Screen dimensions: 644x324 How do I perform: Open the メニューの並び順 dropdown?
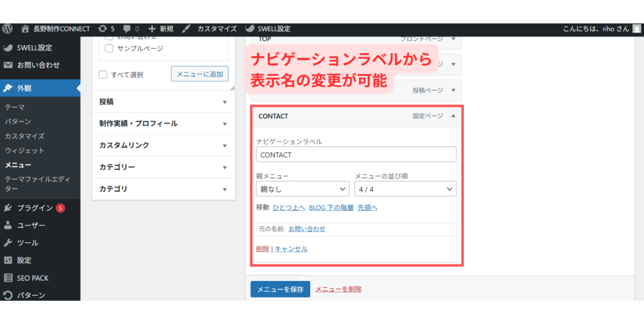tap(405, 189)
